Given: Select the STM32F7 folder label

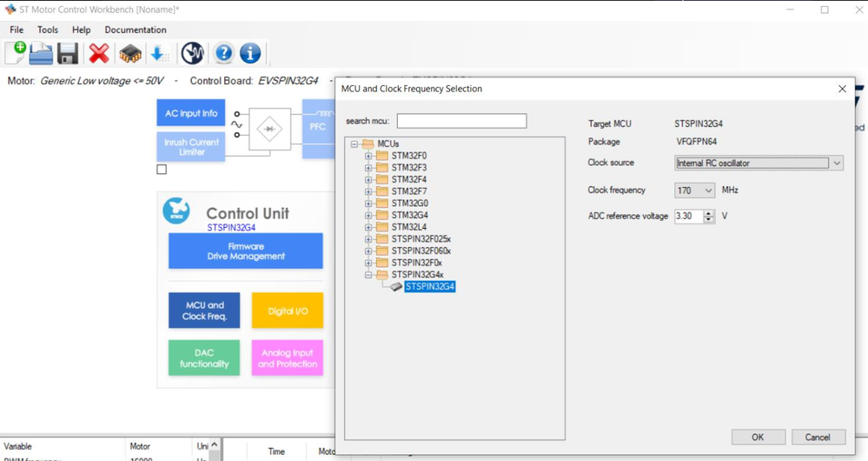Looking at the screenshot, I should point(409,191).
